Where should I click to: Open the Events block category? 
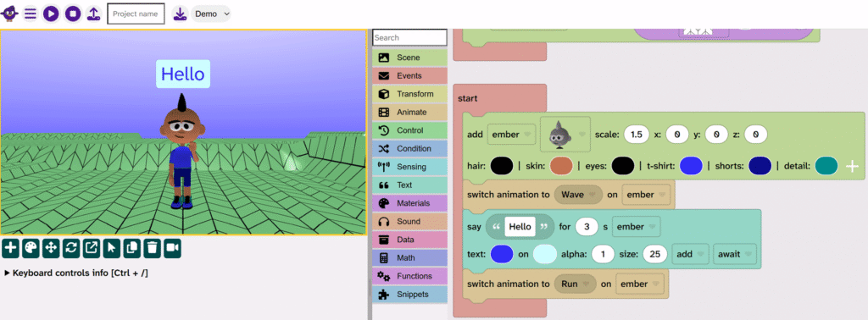click(x=409, y=75)
